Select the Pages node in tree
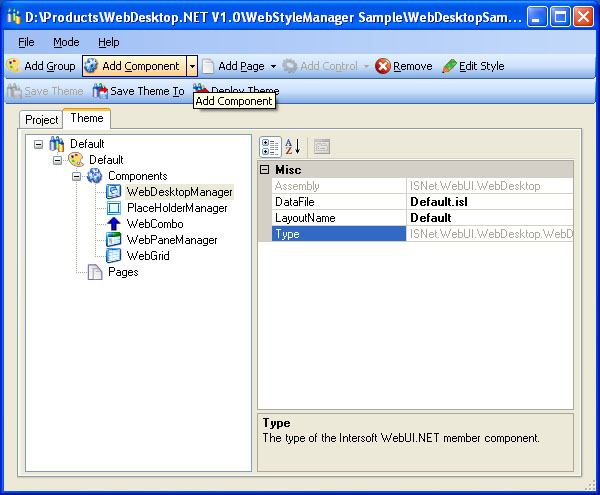The width and height of the screenshot is (600, 495). (x=122, y=272)
